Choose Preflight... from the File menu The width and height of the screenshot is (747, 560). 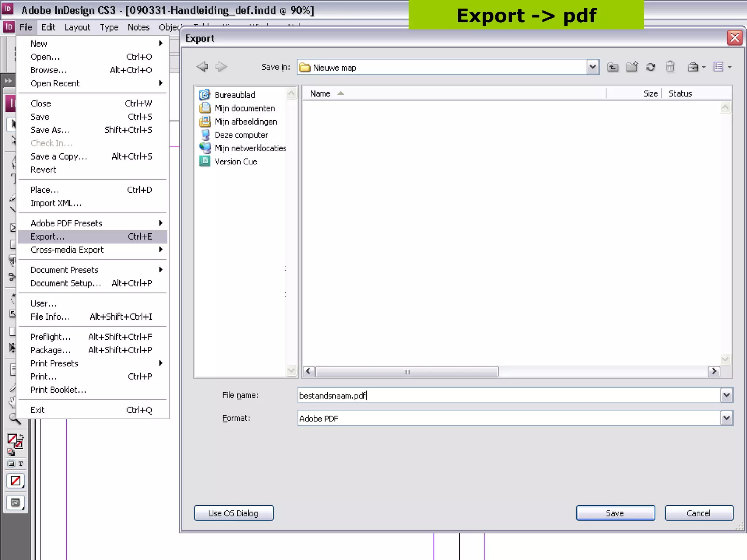[x=93, y=337]
